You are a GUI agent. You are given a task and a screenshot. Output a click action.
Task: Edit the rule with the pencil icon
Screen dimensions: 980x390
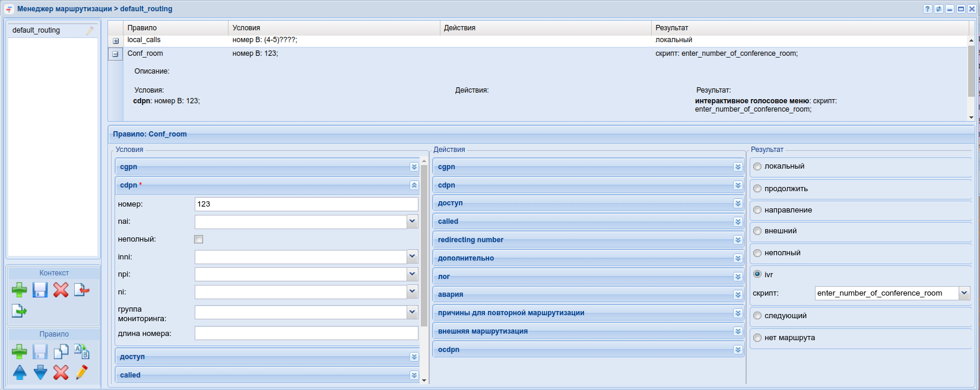[x=81, y=372]
